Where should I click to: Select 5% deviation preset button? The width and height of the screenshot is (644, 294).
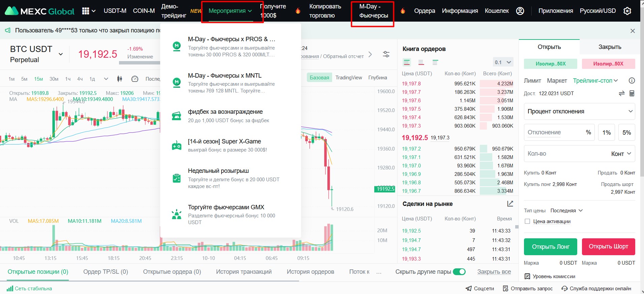626,132
